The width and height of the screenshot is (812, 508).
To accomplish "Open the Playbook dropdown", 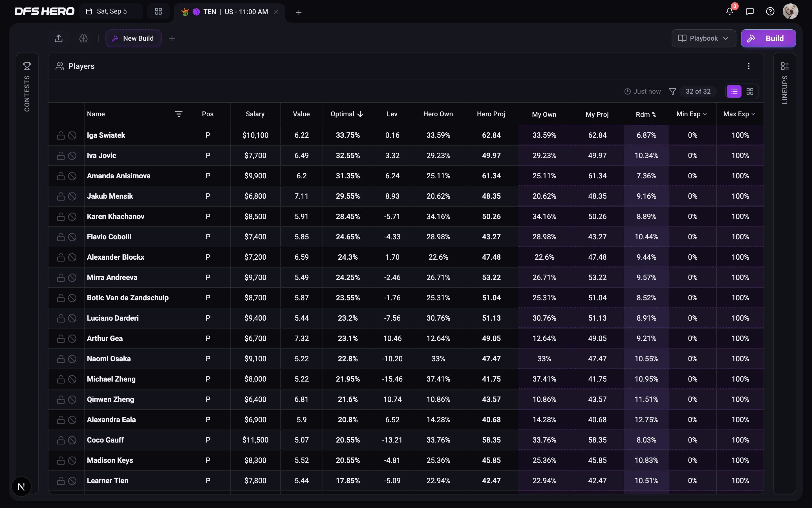I will coord(704,38).
